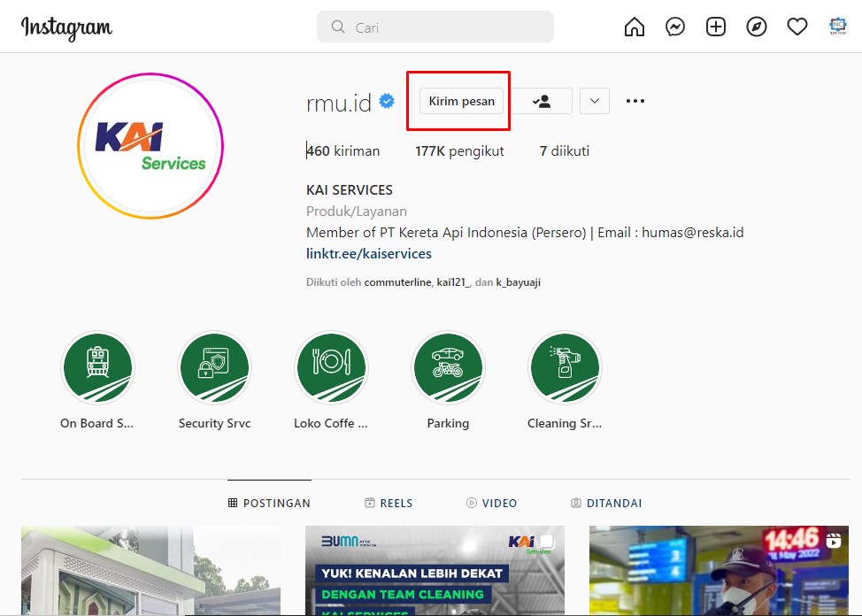The image size is (862, 616).
Task: Open the 7 diikuti following list
Action: [x=565, y=150]
